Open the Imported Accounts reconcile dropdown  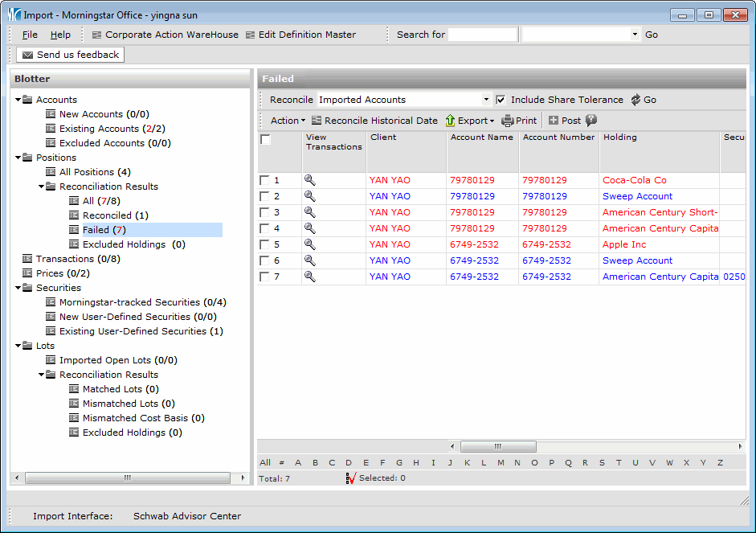(486, 100)
